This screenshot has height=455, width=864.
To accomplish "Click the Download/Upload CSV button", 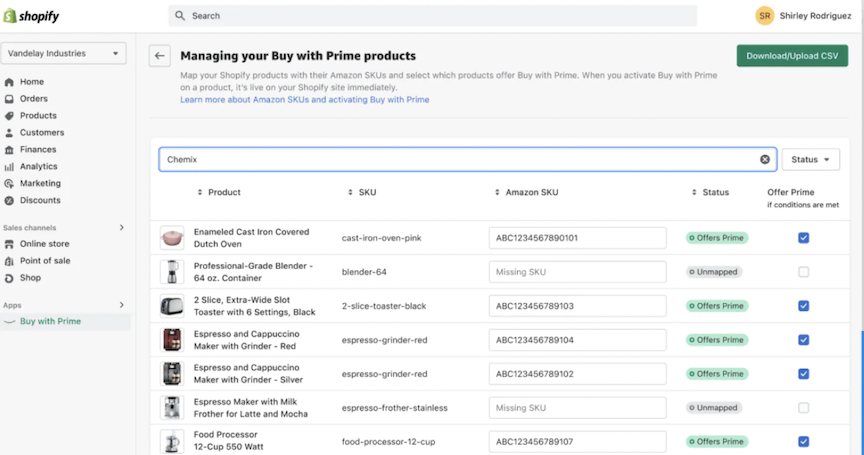I will 792,56.
